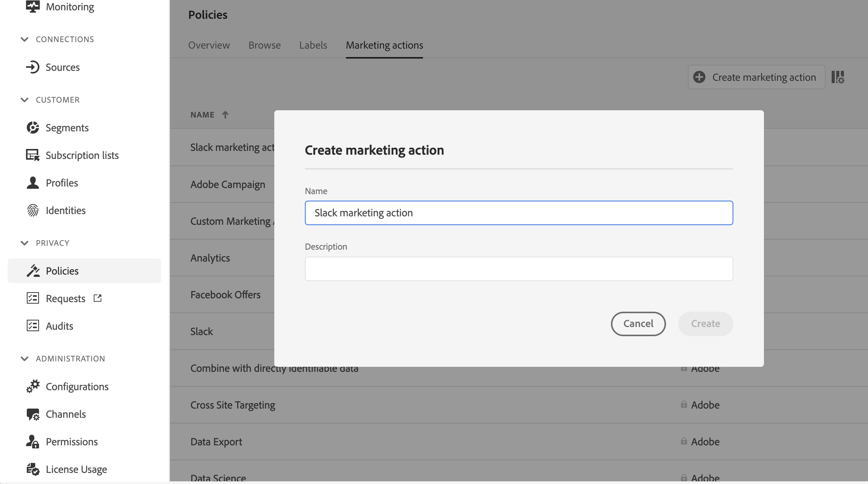
Task: Collapse the ADMINISTRATION section chevron
Action: click(24, 358)
